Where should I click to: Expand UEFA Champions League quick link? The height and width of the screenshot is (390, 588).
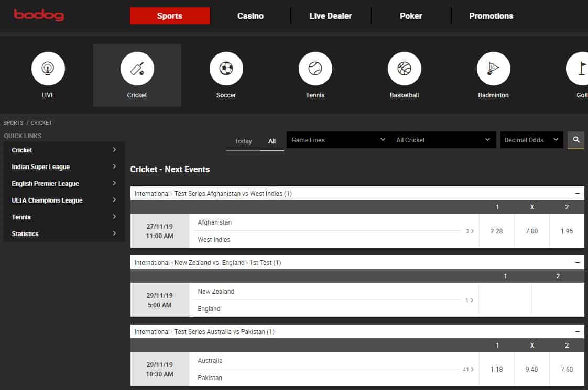point(64,200)
